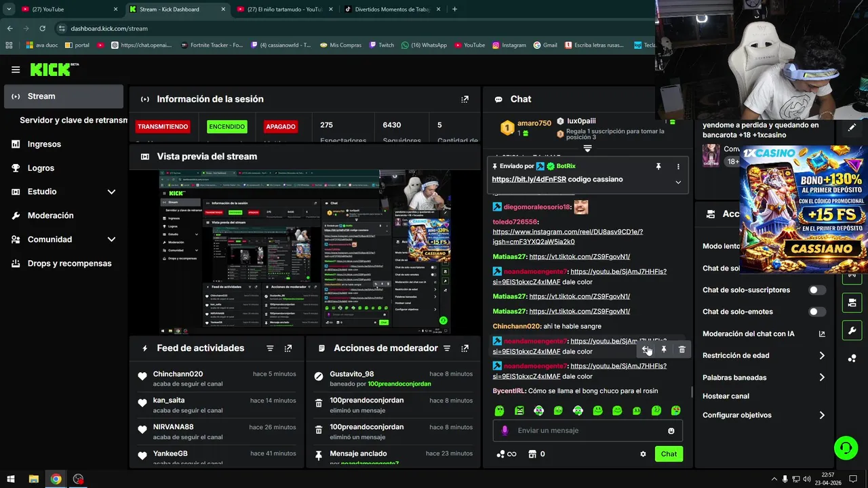Click Hostear canal option
This screenshot has height=488, width=868.
tap(726, 396)
